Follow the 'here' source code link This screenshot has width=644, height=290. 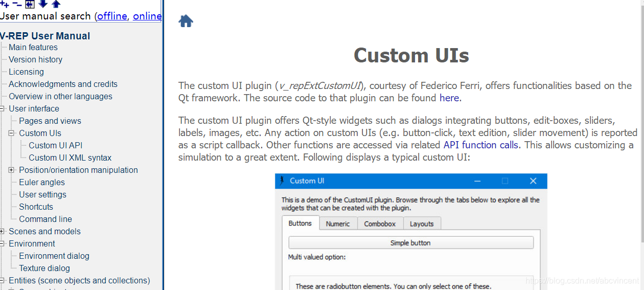click(x=449, y=98)
